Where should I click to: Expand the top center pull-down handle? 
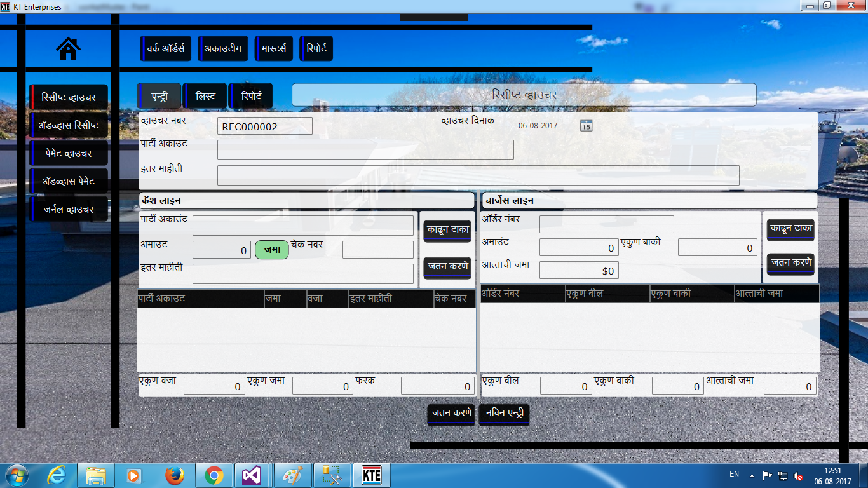tap(433, 17)
